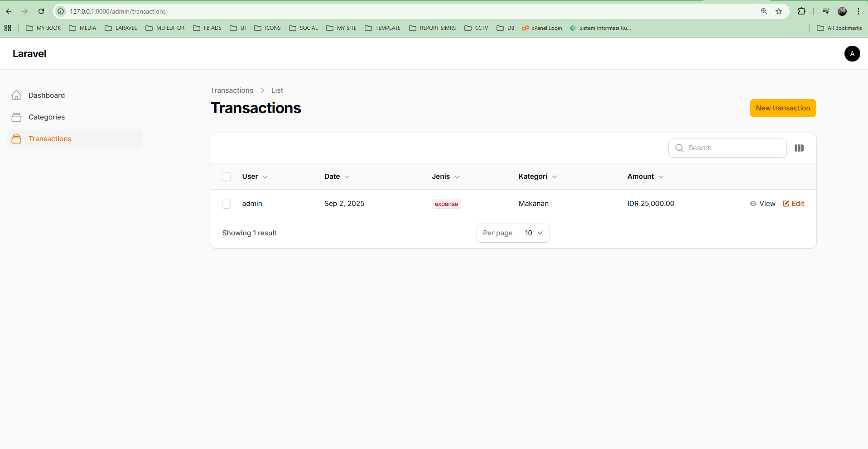
Task: Open the Per page dropdown
Action: pos(534,233)
